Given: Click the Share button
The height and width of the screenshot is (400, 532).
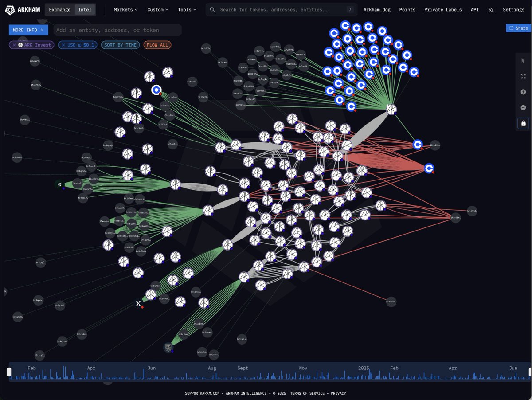Looking at the screenshot, I should pos(518,28).
